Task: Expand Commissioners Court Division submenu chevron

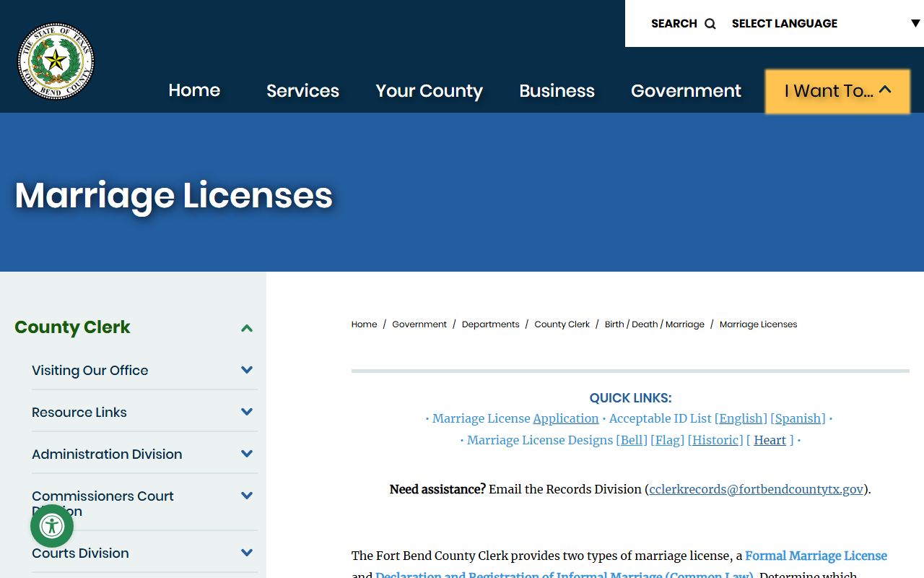Action: pyautogui.click(x=247, y=496)
